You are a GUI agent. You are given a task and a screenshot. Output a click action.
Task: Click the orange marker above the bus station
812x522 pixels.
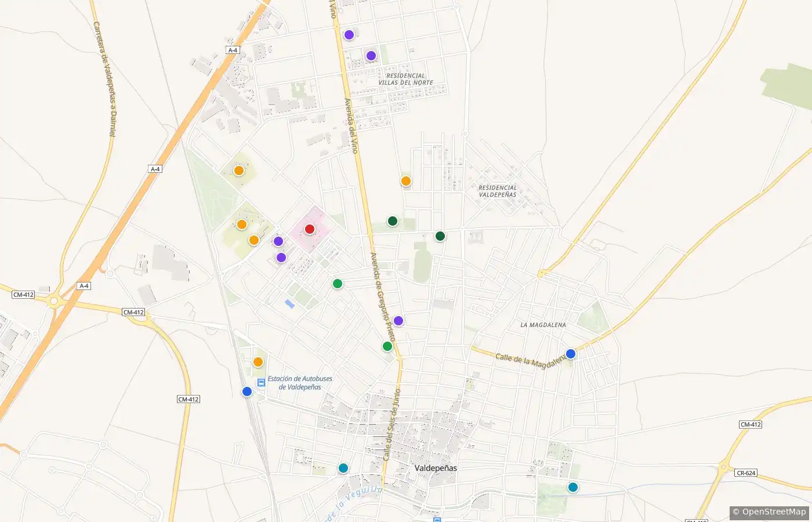258,362
